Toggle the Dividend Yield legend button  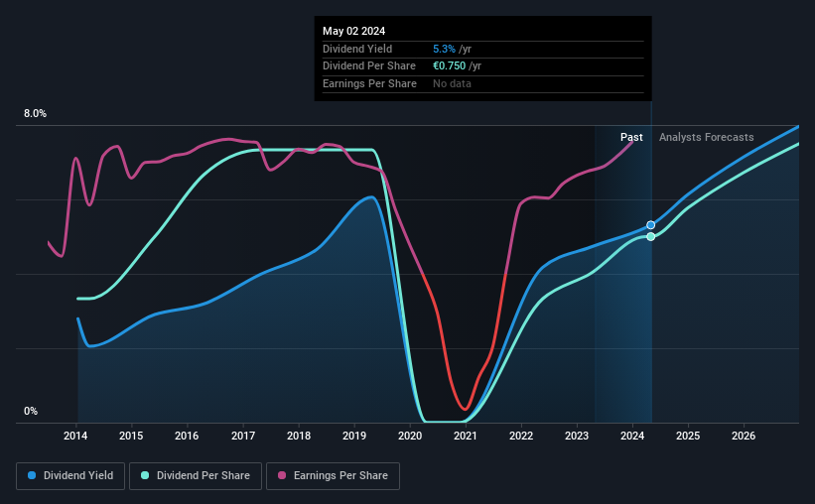pos(70,476)
